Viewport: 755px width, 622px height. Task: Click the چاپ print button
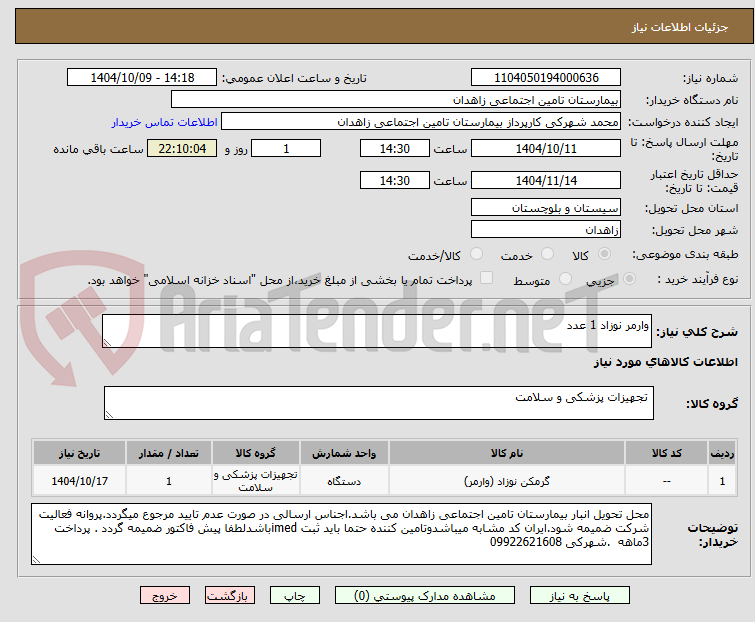tap(295, 596)
